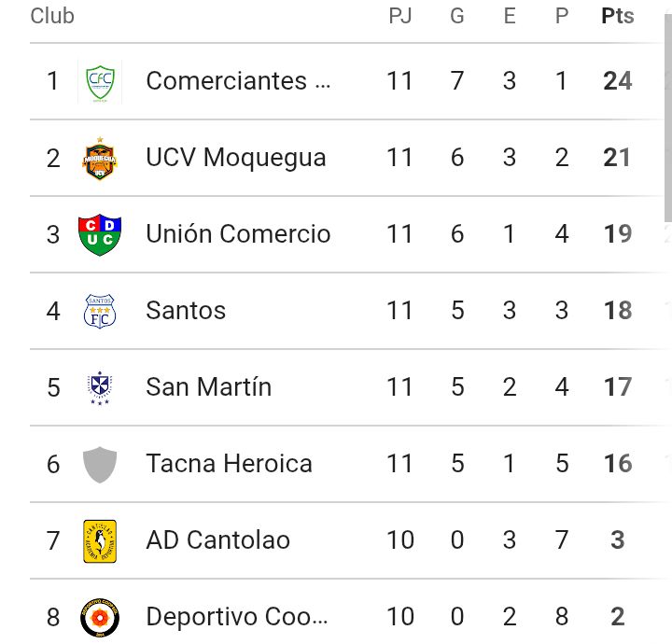Image resolution: width=672 pixels, height=644 pixels.
Task: Click the yellow AD Cantolao logo
Action: point(100,540)
